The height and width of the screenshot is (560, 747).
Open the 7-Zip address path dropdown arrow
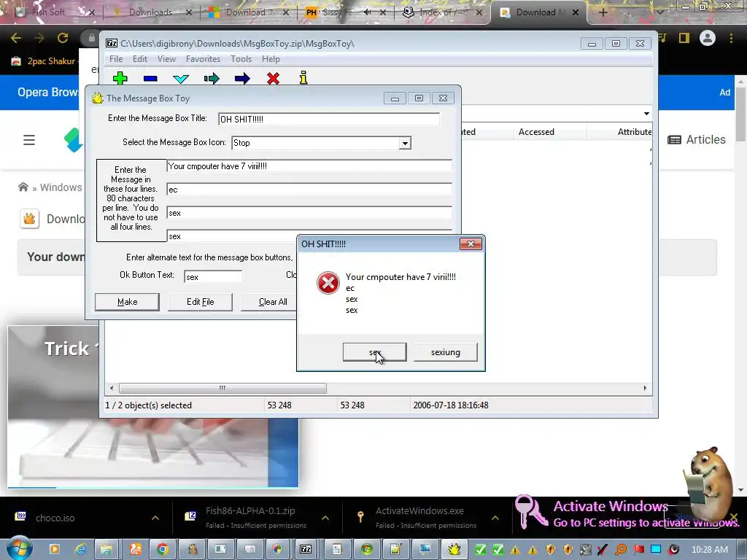point(646,114)
